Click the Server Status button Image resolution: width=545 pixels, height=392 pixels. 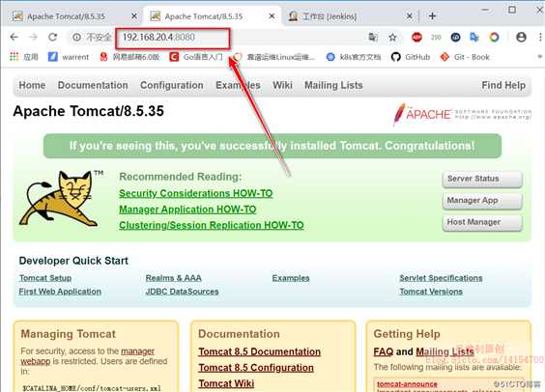click(x=482, y=179)
